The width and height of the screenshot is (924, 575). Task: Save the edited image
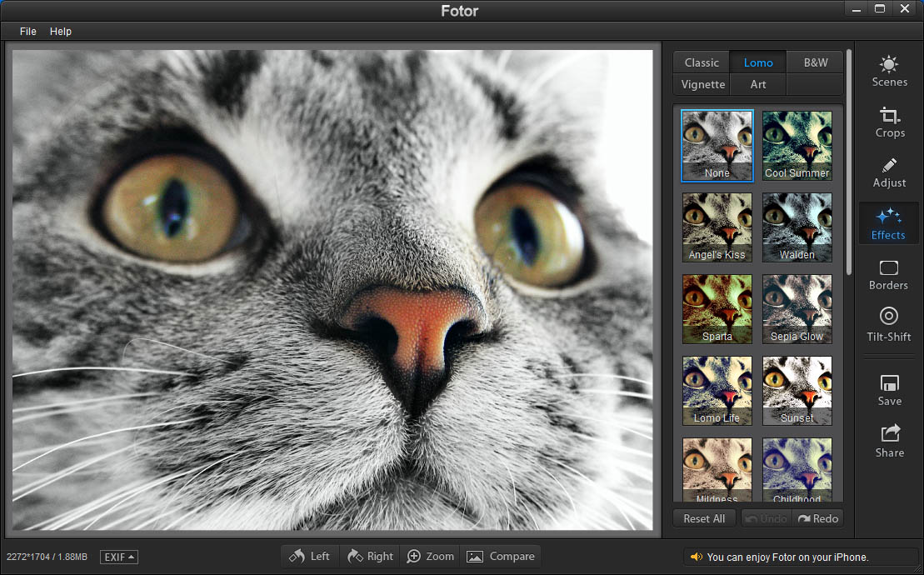[x=889, y=390]
